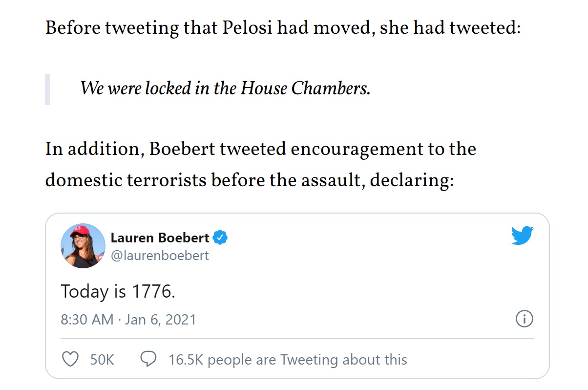Click the 50K likes count
The image size is (588, 390).
click(102, 360)
